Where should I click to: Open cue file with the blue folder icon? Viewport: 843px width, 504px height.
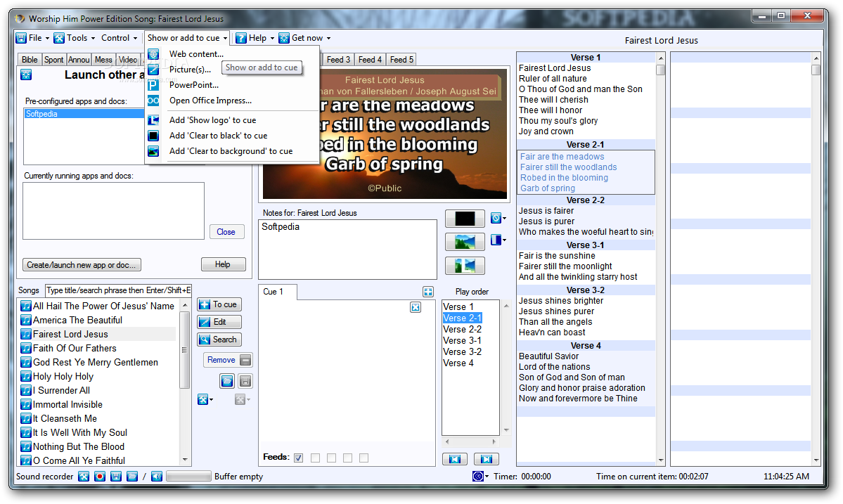point(227,381)
